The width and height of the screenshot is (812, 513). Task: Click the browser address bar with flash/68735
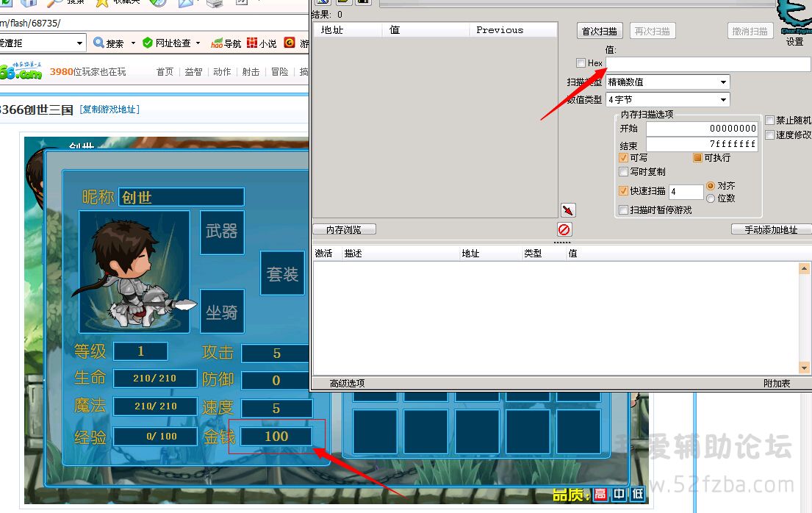[x=154, y=23]
